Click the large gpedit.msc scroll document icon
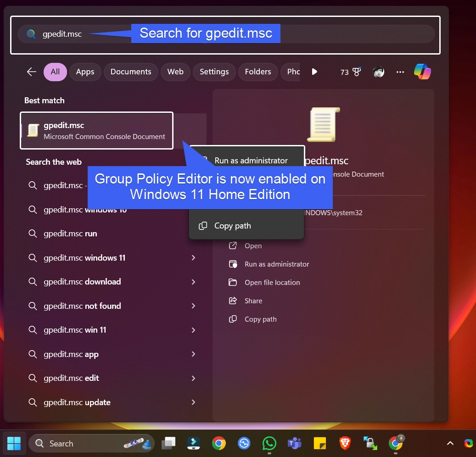This screenshot has height=457, width=476. pyautogui.click(x=324, y=124)
